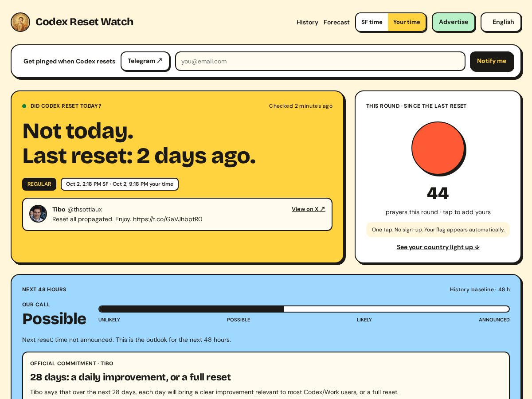The image size is (532, 399).
Task: Select the 'One tap. No sign-up.' note
Action: [x=438, y=230]
